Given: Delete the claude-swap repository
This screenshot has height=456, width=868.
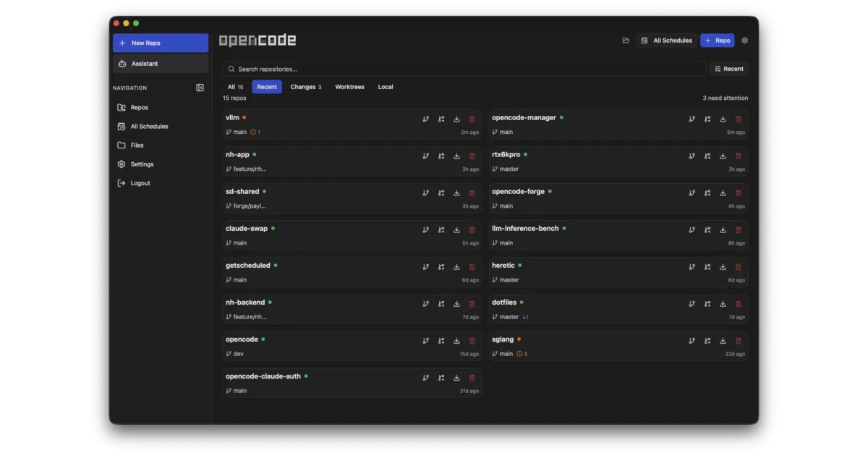Looking at the screenshot, I should pyautogui.click(x=472, y=230).
